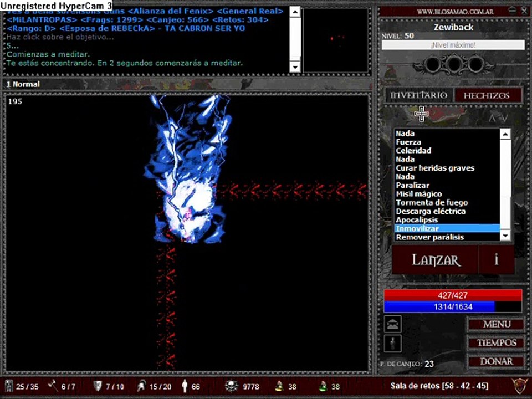Image resolution: width=532 pixels, height=399 pixels.
Task: Click chat console scroll-down arrow
Action: click(295, 67)
